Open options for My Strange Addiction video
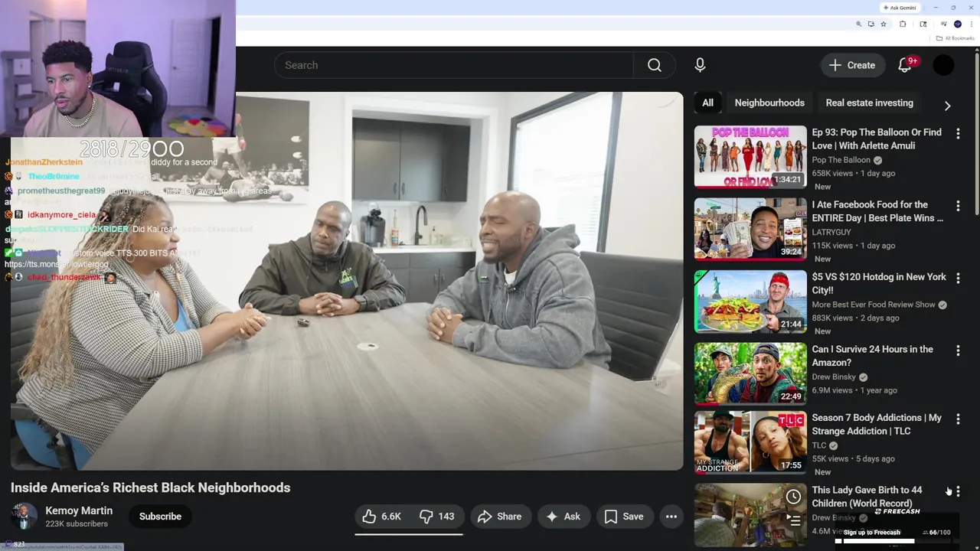 pyautogui.click(x=958, y=419)
